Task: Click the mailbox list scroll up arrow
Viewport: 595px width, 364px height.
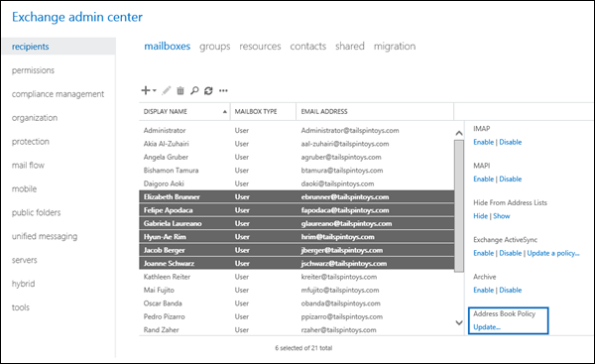Action: [x=459, y=133]
